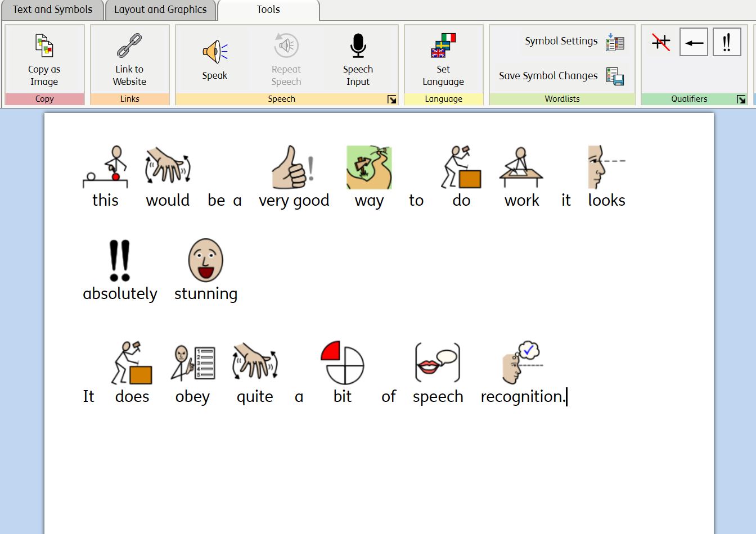Image resolution: width=756 pixels, height=534 pixels.
Task: Click the 'way' map symbol image
Action: pyautogui.click(x=368, y=167)
